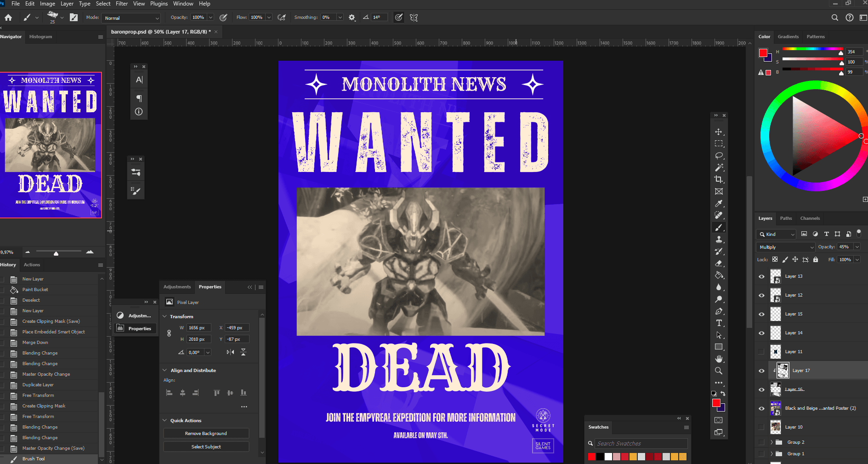Select the Eyedropper tool

[719, 203]
